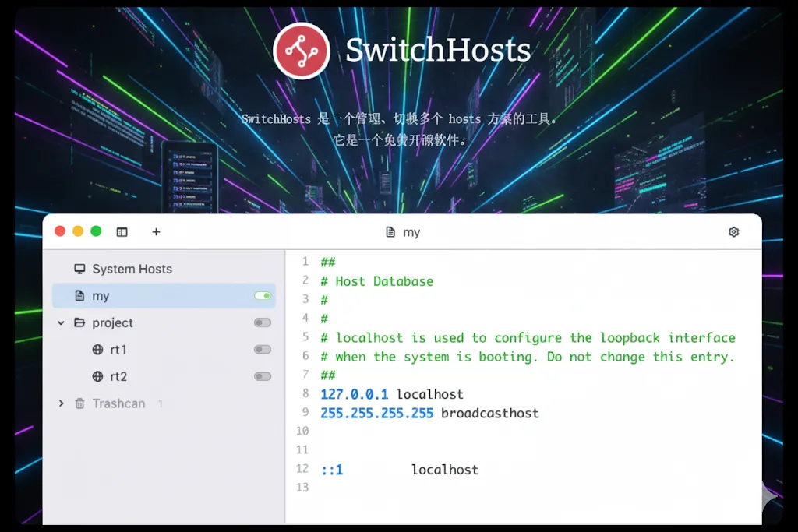Image resolution: width=798 pixels, height=532 pixels.
Task: Click the SwitchHosts title text
Action: pyautogui.click(x=438, y=50)
